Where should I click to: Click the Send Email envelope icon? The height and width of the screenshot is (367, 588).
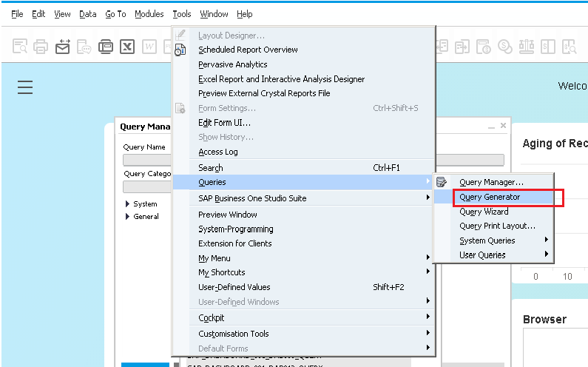(63, 47)
